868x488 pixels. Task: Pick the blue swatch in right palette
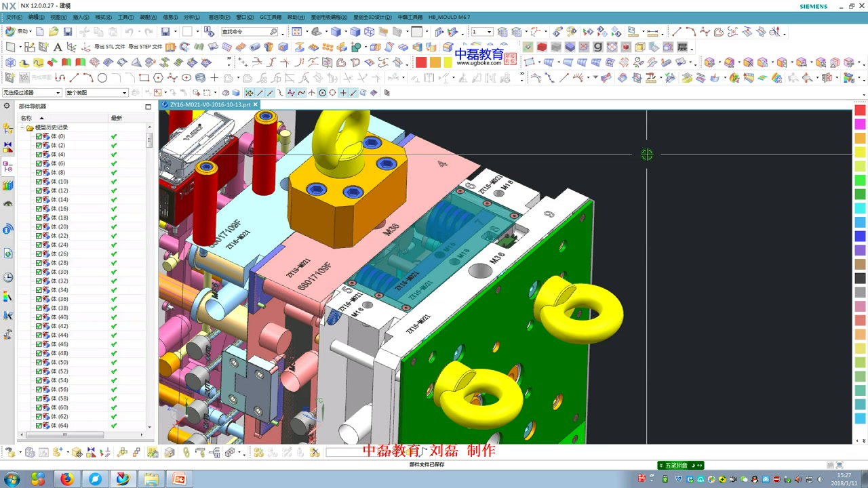tap(860, 236)
